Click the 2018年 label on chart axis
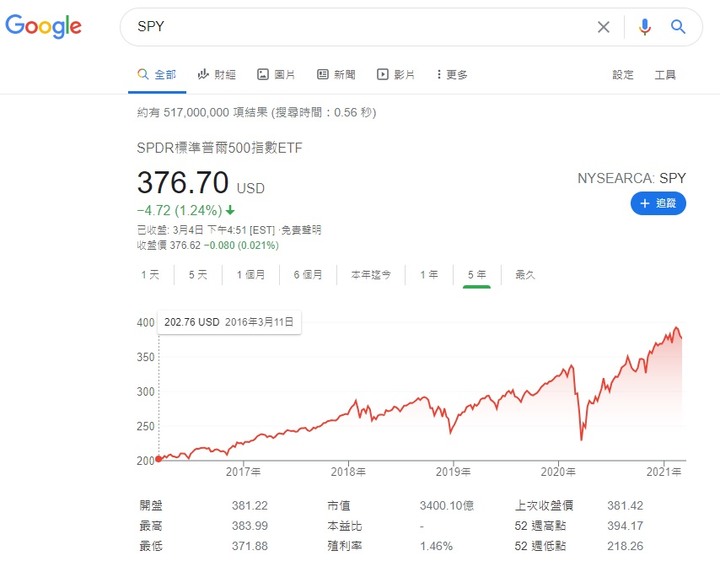This screenshot has width=720, height=583. pyautogui.click(x=349, y=471)
